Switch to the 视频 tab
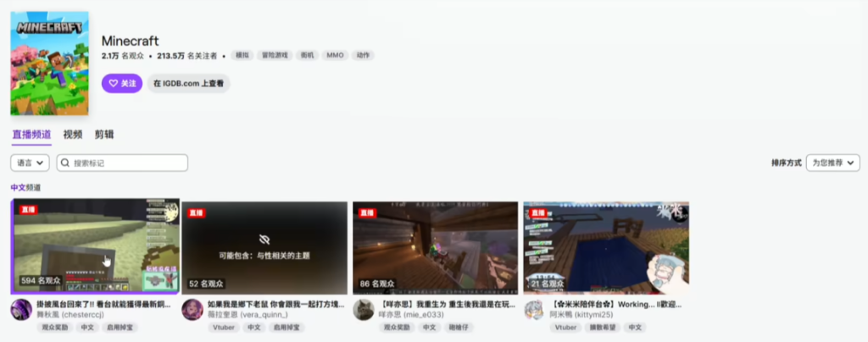The image size is (868, 342). coord(73,135)
